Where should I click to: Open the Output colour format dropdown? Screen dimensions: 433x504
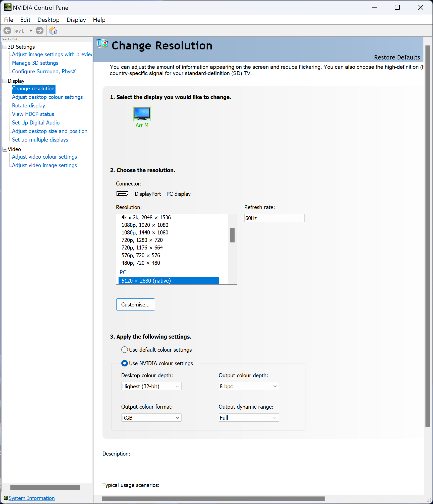point(151,418)
